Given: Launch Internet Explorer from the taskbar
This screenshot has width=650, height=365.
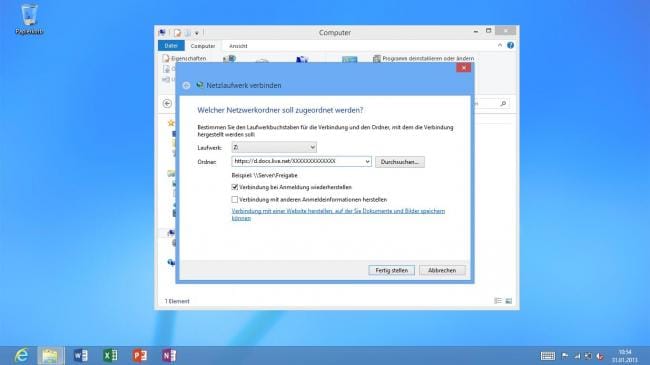Looking at the screenshot, I should 21,355.
